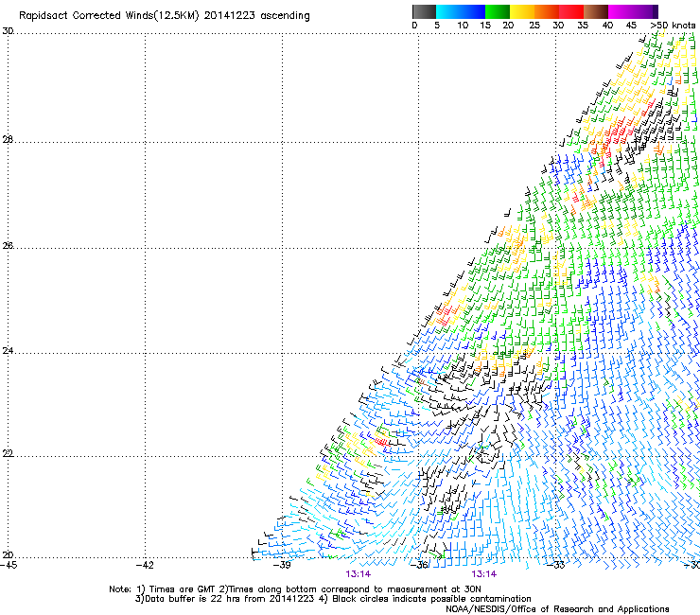Click the legend label '25'
The width and height of the screenshot is (700, 615).
click(534, 26)
